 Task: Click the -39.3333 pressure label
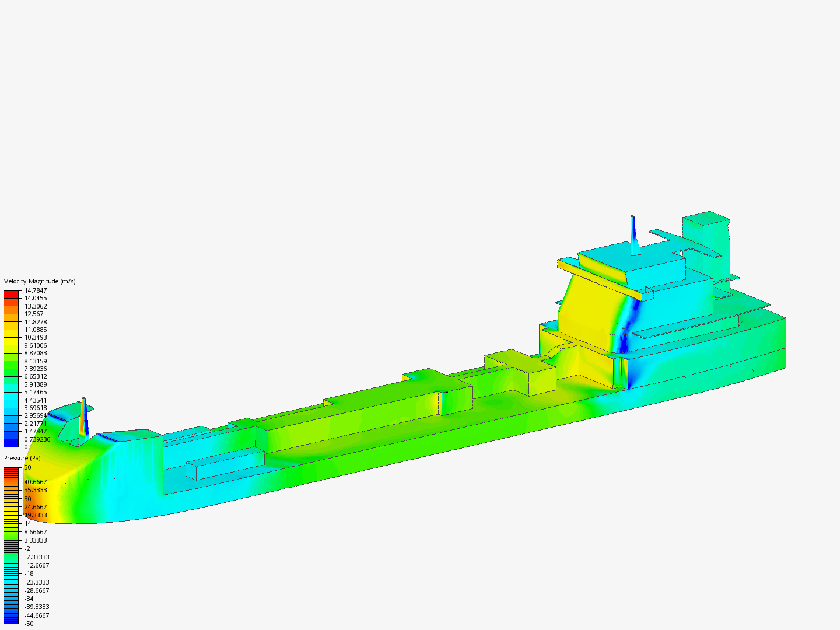pos(37,607)
